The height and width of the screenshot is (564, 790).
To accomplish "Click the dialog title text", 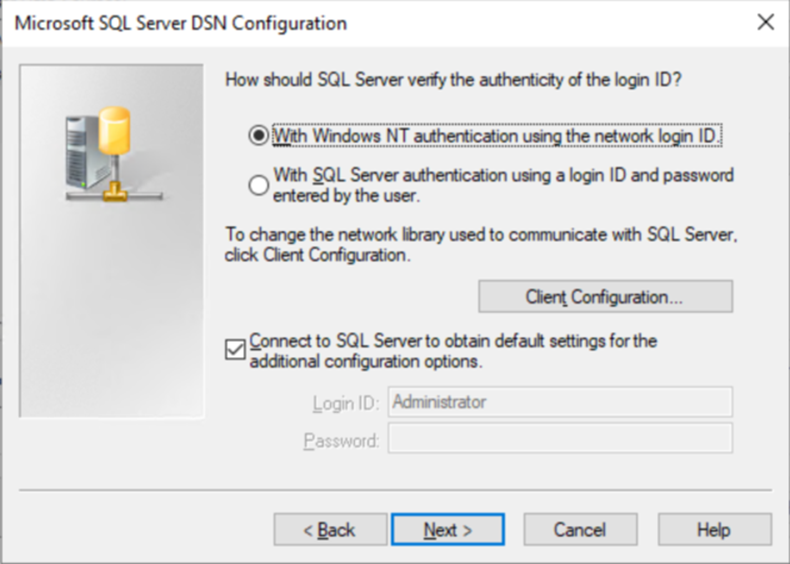I will 181,23.
